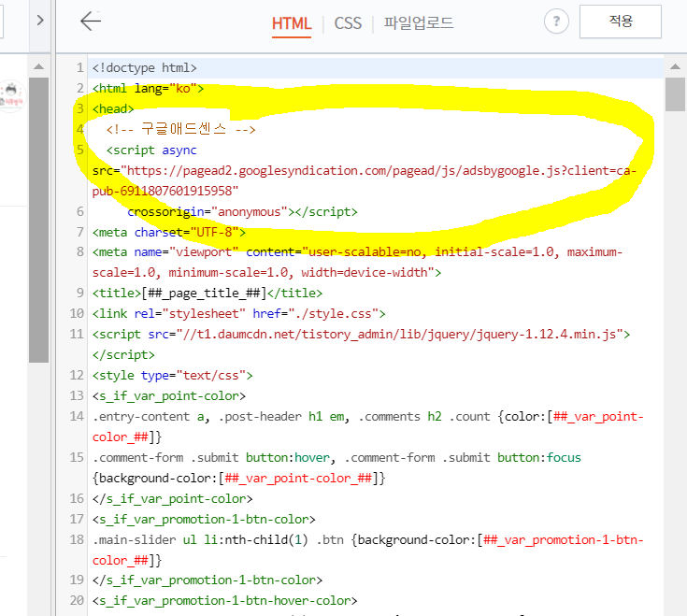Viewport: 687px width, 616px height.
Task: Click the opening <s_if_var_promotion-1-btn-color> line
Action: [x=204, y=520]
